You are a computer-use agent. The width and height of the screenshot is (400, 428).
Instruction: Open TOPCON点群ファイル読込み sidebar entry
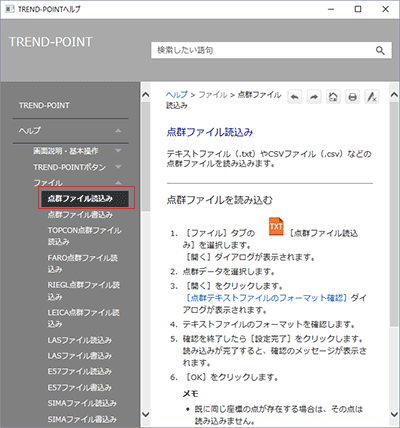(x=84, y=236)
